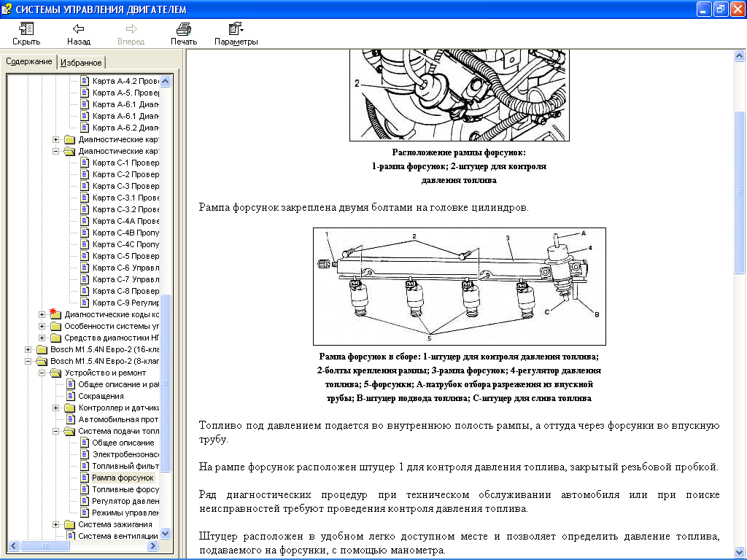Click page icon of Карта C-3 Провер
The height and width of the screenshot is (560, 747).
[85, 186]
